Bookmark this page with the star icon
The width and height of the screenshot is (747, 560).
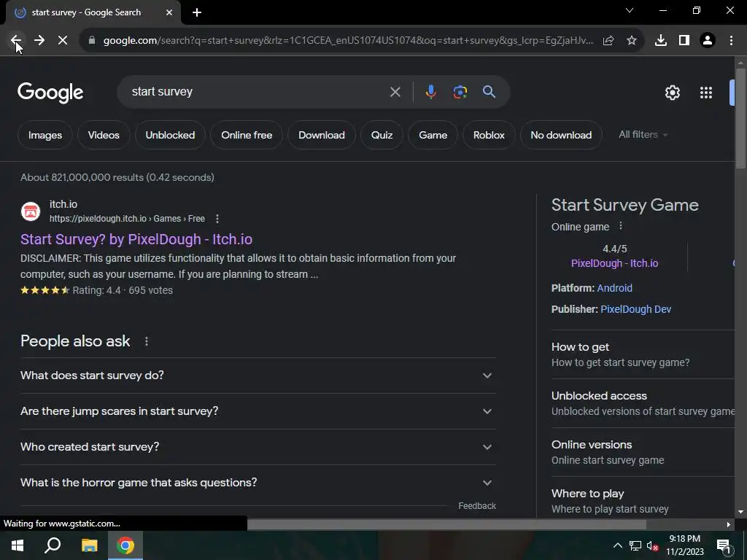(x=632, y=41)
